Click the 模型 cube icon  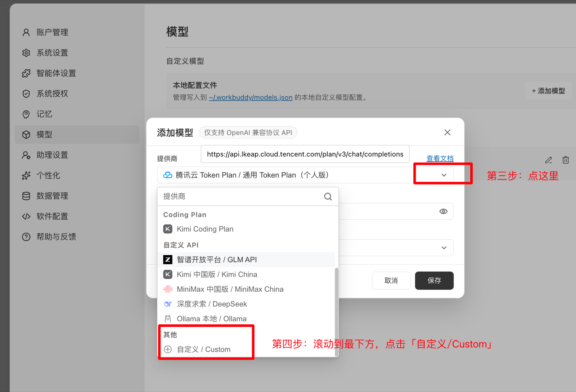coord(26,135)
